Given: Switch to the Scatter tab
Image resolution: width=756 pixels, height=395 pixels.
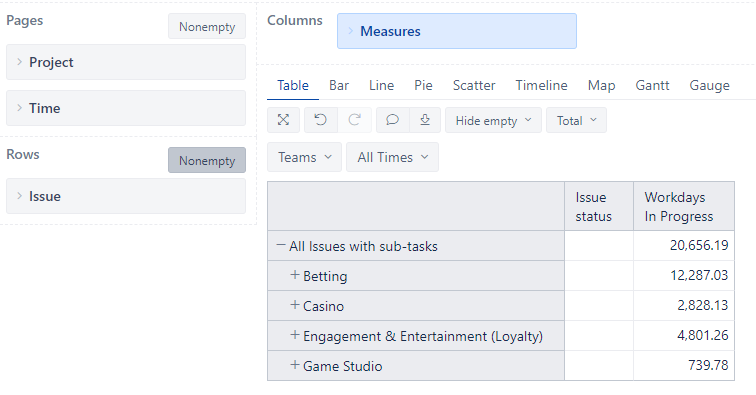Looking at the screenshot, I should point(474,85).
